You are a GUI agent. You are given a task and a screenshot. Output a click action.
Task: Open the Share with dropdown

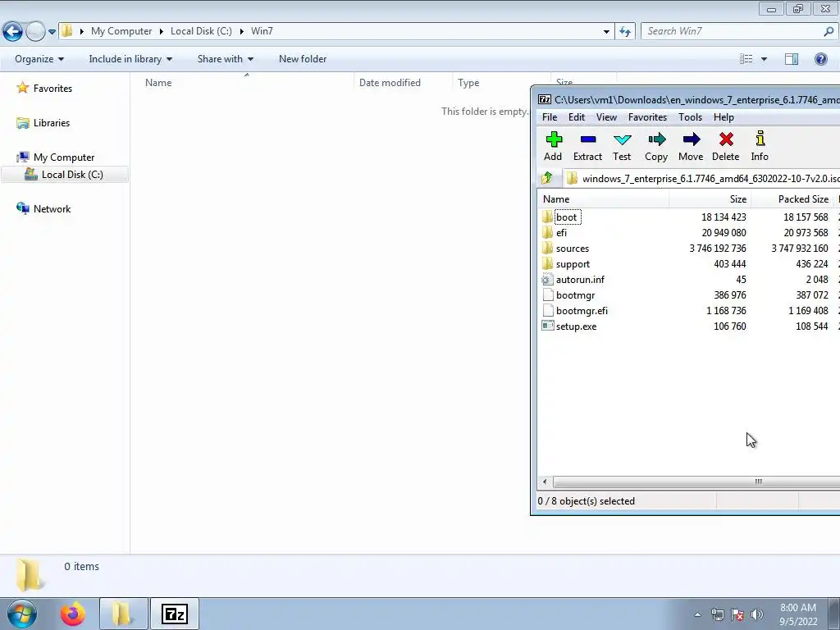coord(226,59)
